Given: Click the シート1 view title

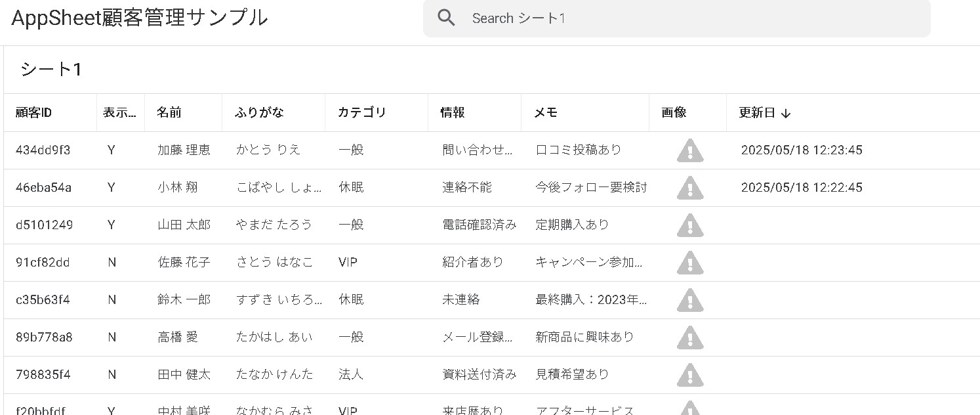Looking at the screenshot, I should [x=51, y=69].
